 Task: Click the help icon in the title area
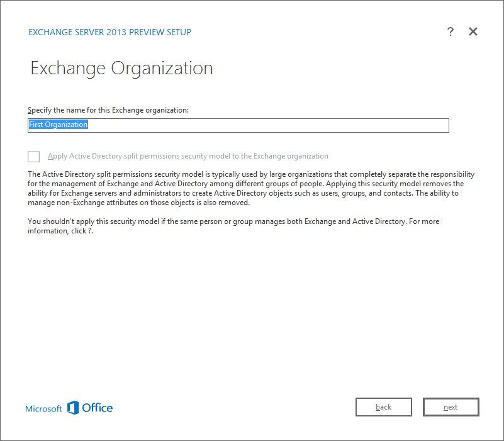pos(451,31)
